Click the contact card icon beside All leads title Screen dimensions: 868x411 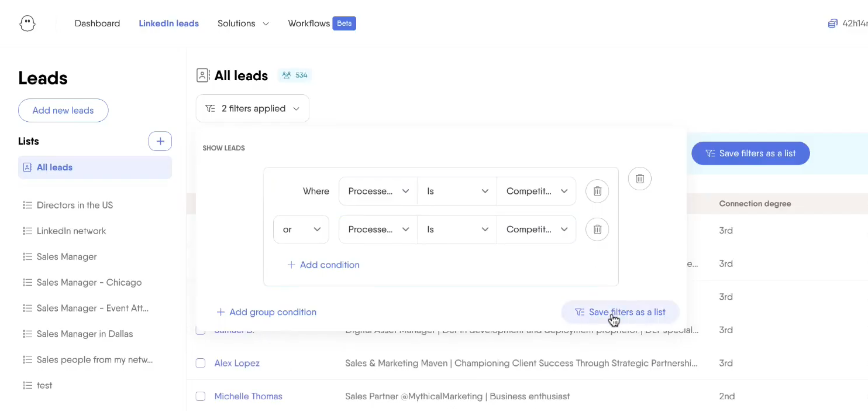pos(202,75)
